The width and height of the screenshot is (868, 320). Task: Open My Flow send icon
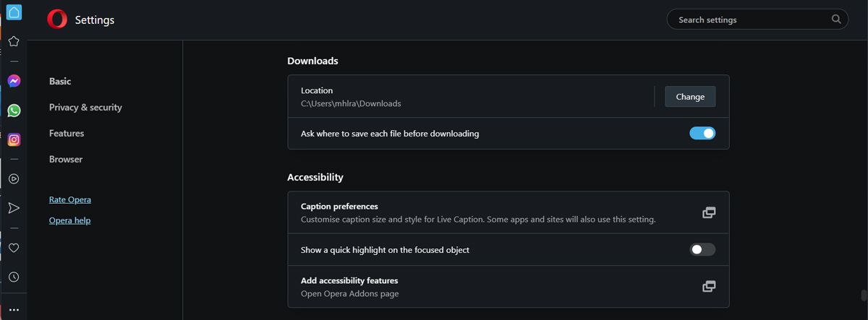point(14,208)
